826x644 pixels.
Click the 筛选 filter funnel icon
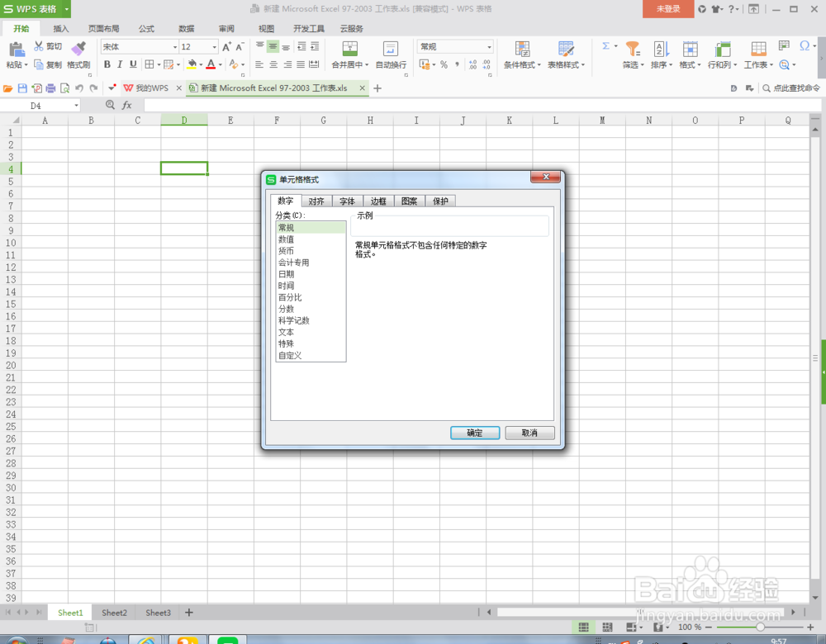click(632, 49)
